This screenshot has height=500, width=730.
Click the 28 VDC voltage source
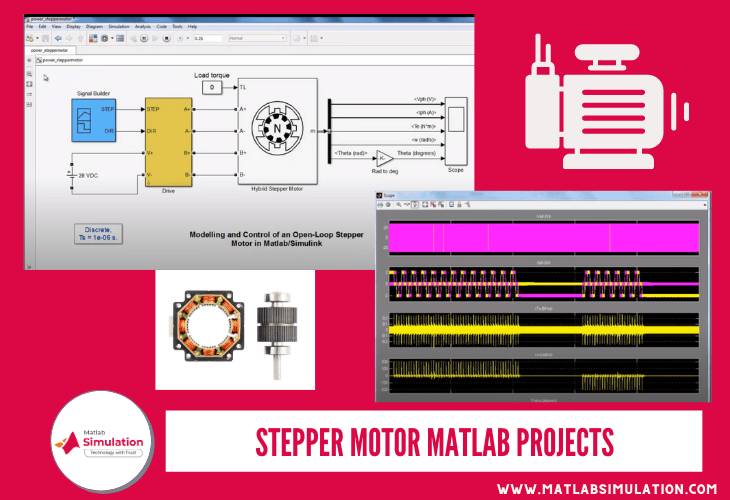(x=72, y=176)
